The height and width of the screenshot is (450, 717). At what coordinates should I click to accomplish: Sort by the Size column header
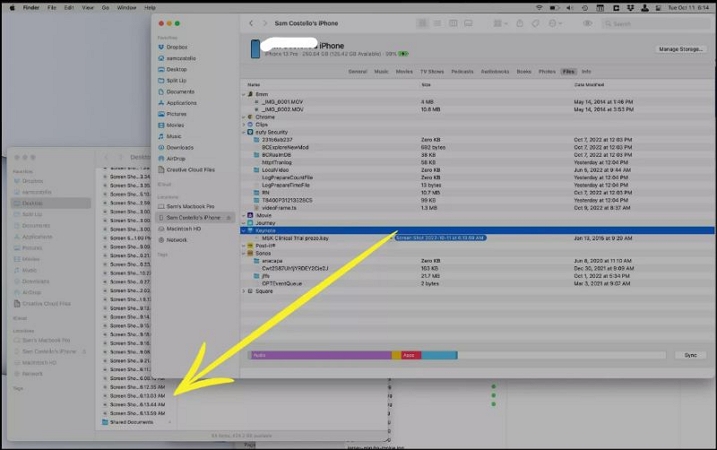426,85
